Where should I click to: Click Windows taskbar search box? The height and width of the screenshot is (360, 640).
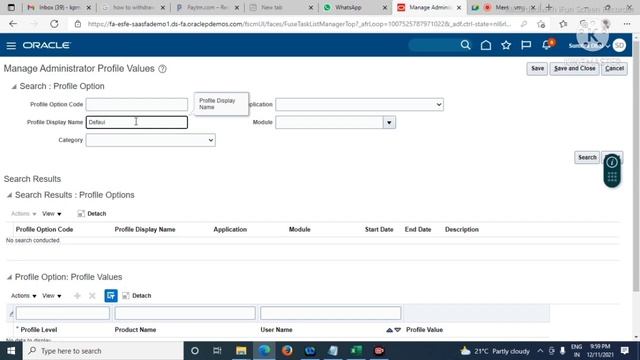pos(103,351)
